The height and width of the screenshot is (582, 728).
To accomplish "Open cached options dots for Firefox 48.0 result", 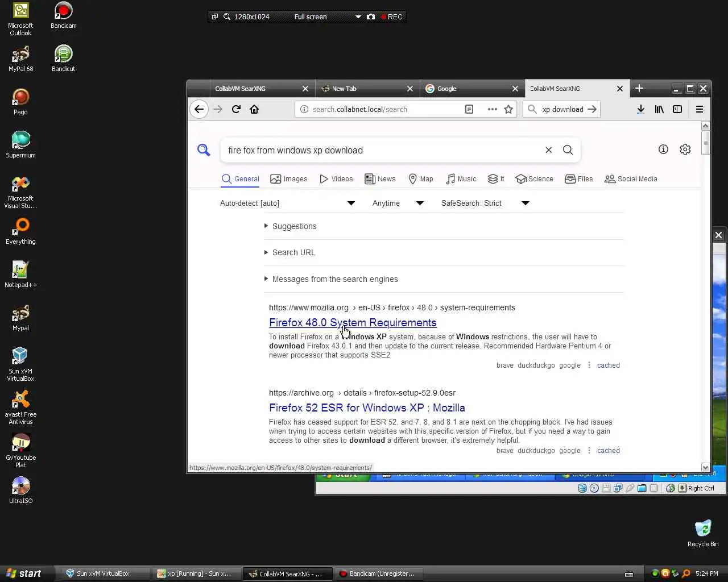I will coord(589,365).
